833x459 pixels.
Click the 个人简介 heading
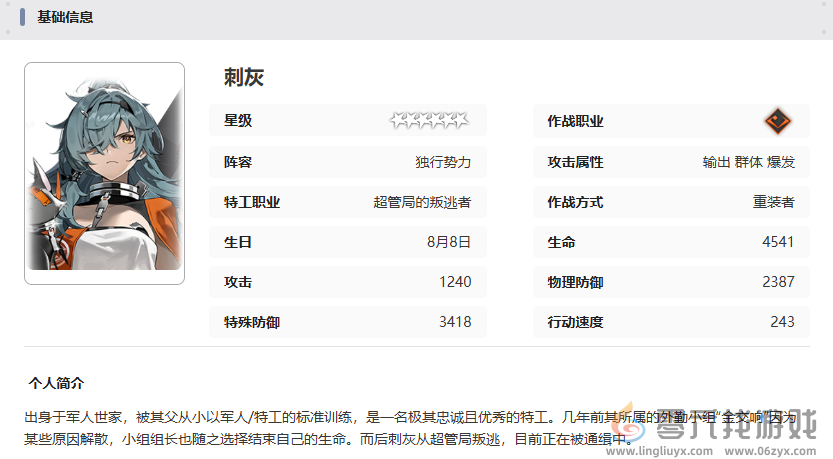pyautogui.click(x=56, y=383)
